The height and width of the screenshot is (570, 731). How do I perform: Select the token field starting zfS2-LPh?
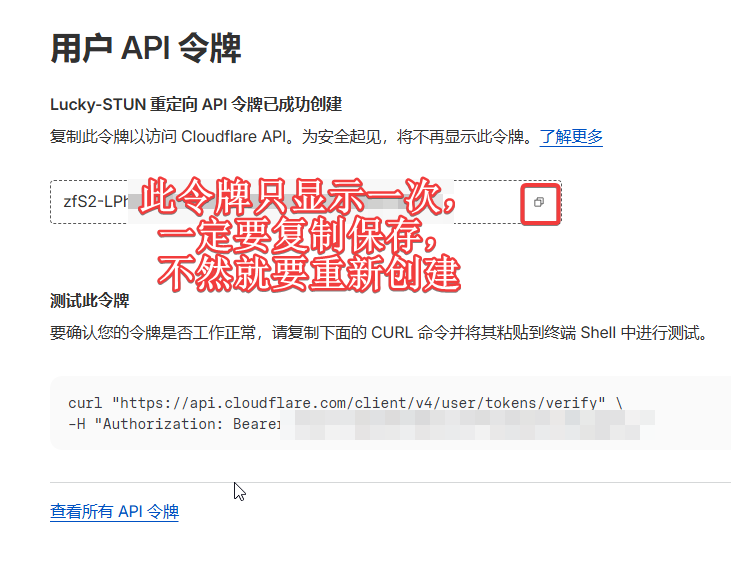pos(305,202)
